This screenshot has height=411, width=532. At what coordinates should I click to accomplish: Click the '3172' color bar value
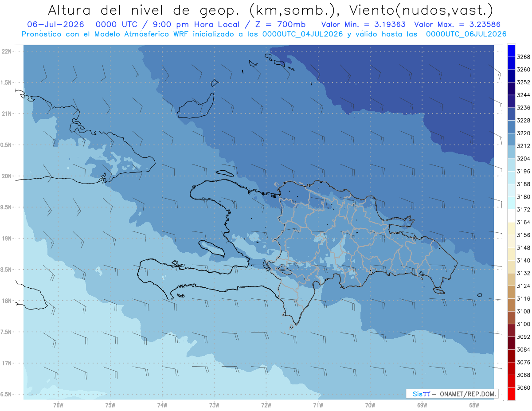pos(523,209)
